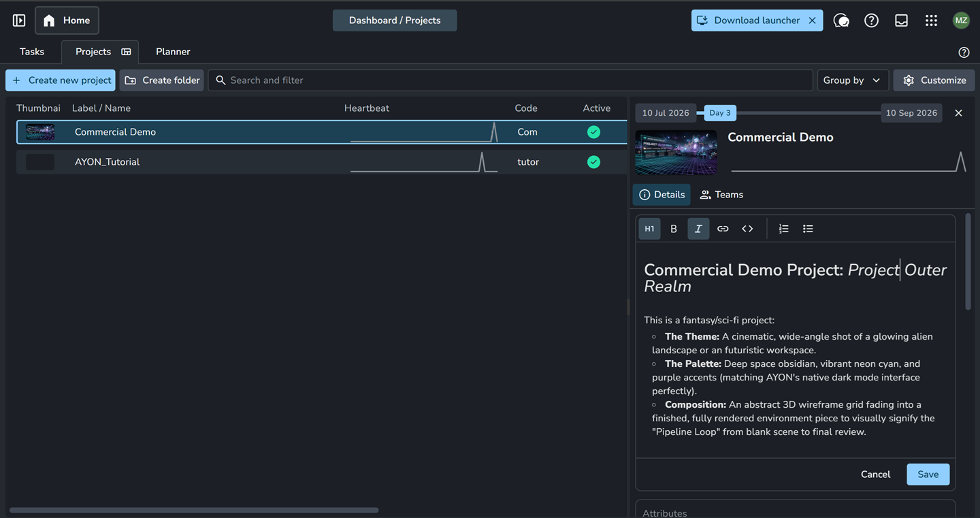The width and height of the screenshot is (980, 518).
Task: Click 'The Palette:' bullet text
Action: coord(693,363)
